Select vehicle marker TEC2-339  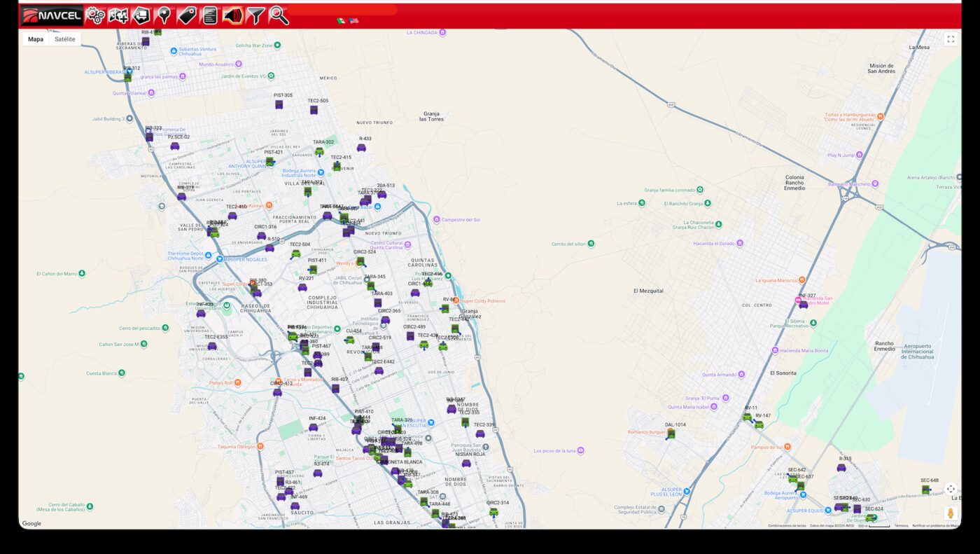pos(480,434)
